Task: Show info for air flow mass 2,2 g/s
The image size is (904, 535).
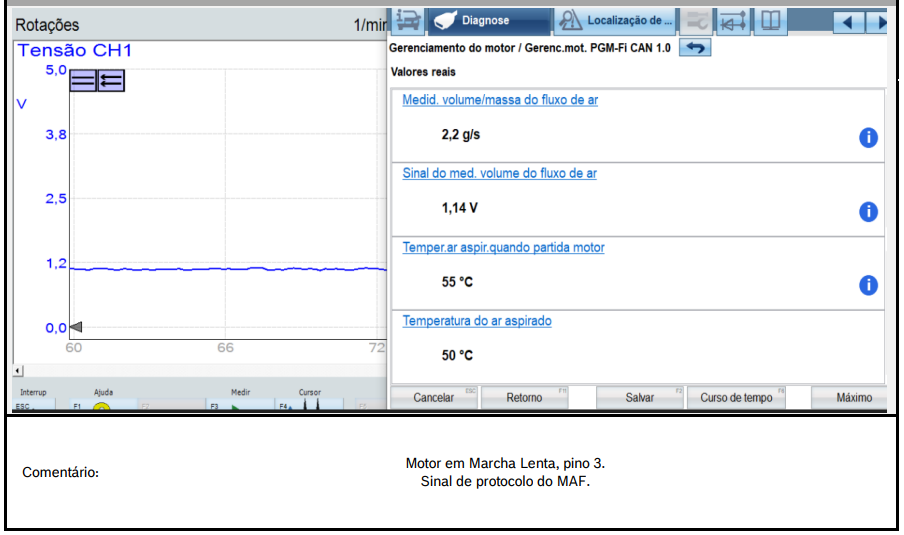Action: [x=868, y=138]
